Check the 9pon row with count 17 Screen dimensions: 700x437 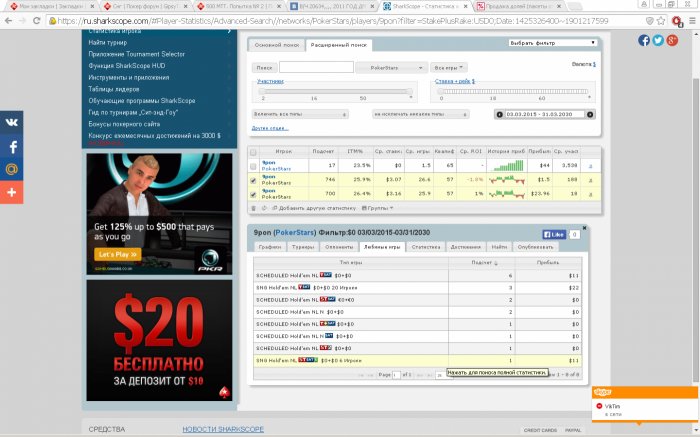(x=253, y=166)
